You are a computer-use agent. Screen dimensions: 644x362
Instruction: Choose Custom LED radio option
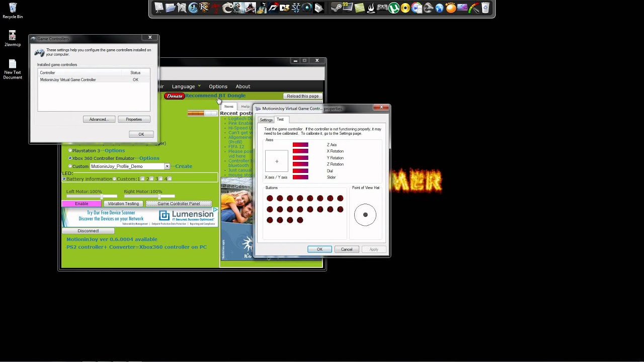click(x=115, y=179)
